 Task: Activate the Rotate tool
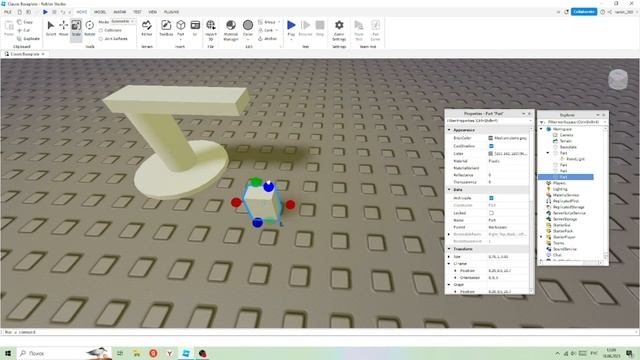click(89, 29)
